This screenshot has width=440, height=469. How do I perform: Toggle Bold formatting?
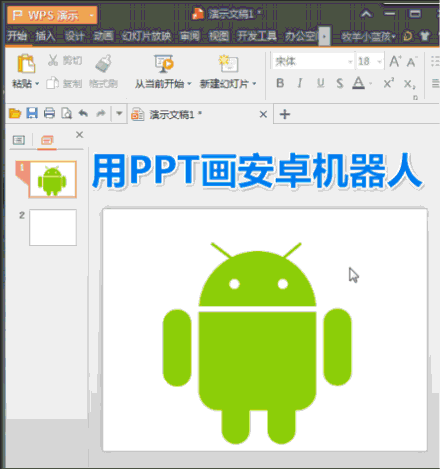coord(280,83)
